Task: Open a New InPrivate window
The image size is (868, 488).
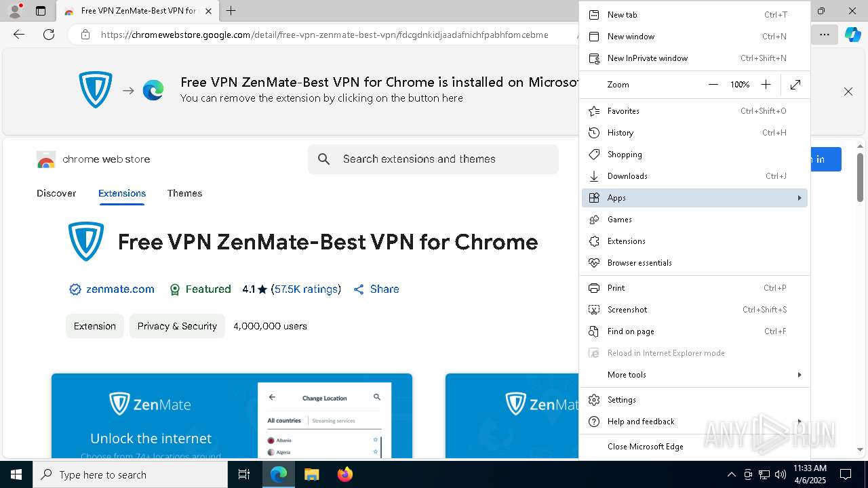Action: (x=694, y=58)
